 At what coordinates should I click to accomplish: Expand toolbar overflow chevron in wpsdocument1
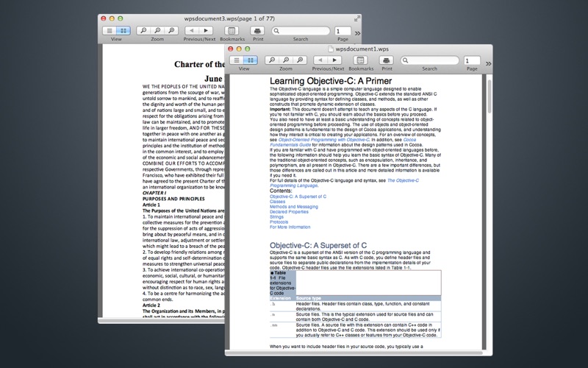[488, 64]
